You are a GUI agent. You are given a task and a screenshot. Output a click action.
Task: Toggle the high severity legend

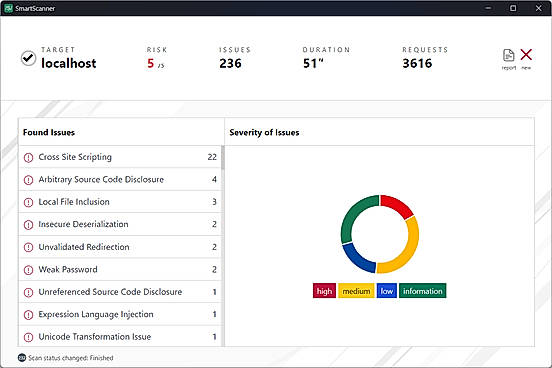click(x=324, y=291)
